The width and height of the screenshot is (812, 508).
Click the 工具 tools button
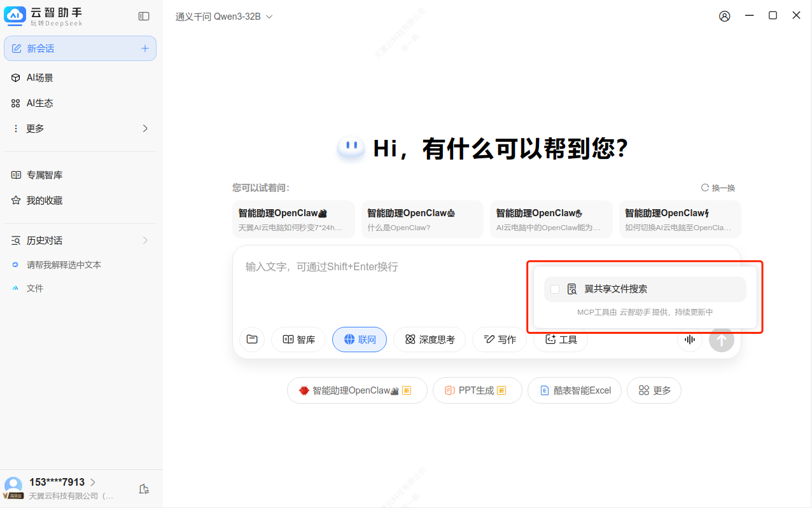pos(561,340)
